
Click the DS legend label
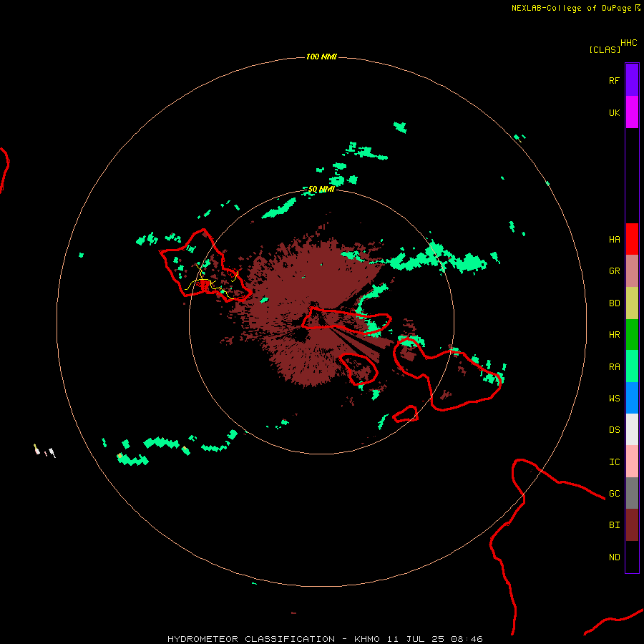tap(614, 430)
